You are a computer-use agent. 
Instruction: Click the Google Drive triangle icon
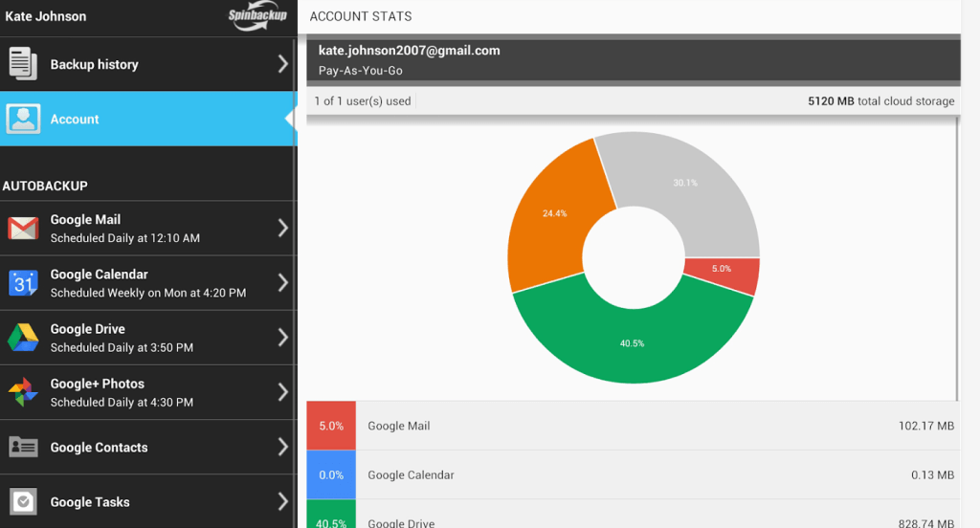(x=23, y=338)
